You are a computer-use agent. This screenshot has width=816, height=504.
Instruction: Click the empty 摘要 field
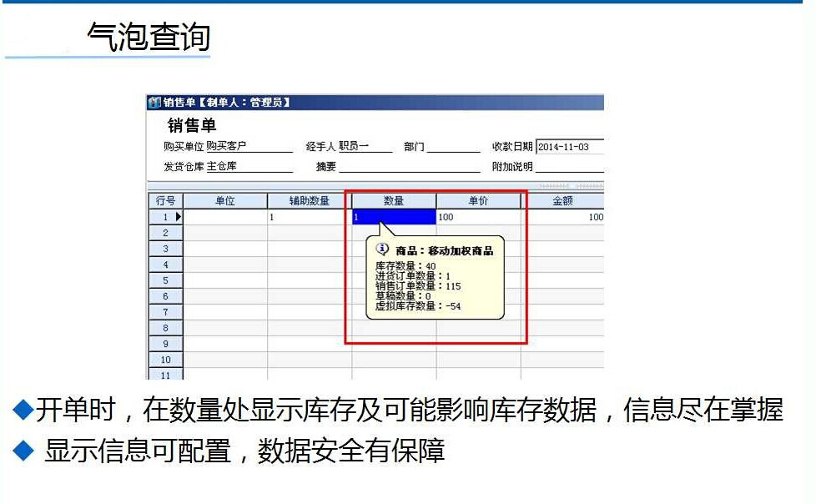pyautogui.click(x=409, y=167)
